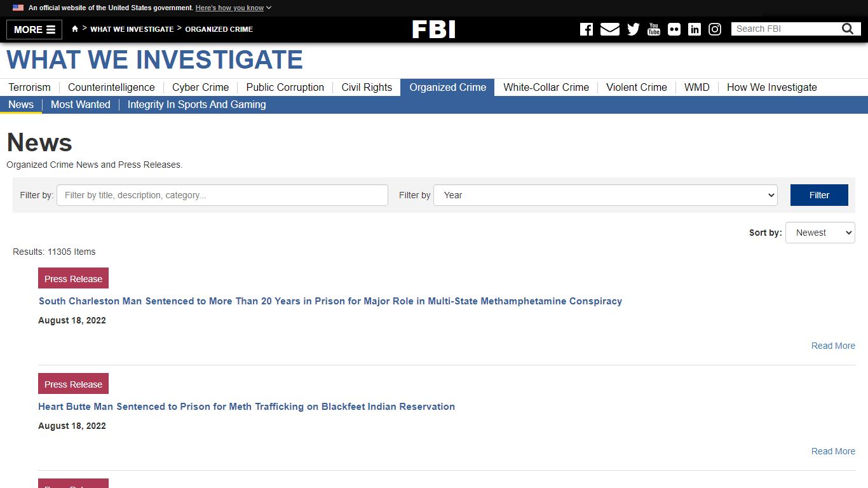Click the email updates envelope icon

pos(610,29)
